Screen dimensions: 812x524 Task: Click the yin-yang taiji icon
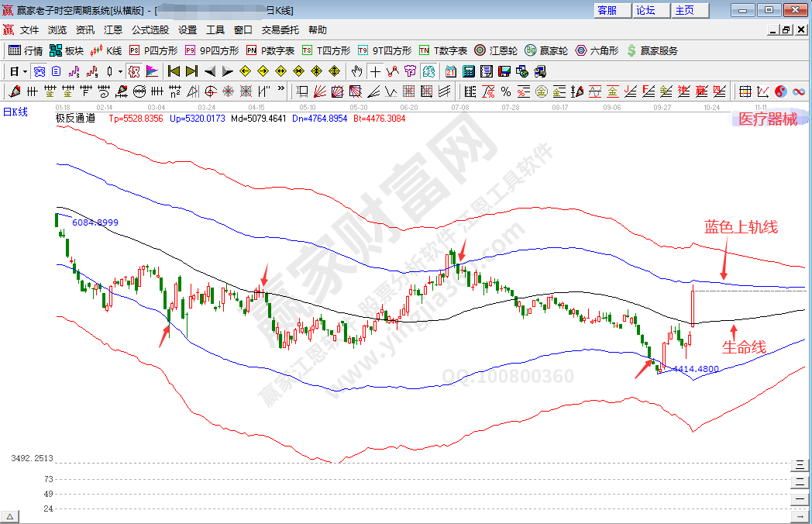(x=780, y=91)
